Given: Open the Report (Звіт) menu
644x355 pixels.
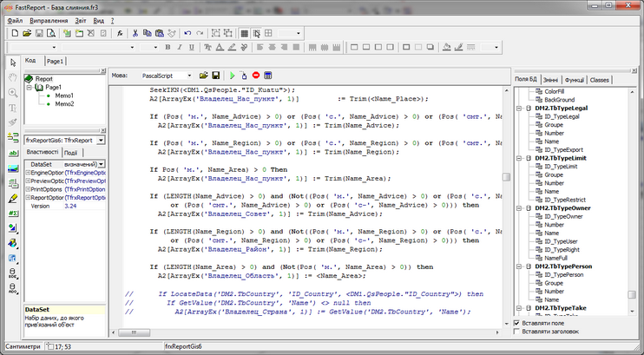Looking at the screenshot, I should coord(81,21).
